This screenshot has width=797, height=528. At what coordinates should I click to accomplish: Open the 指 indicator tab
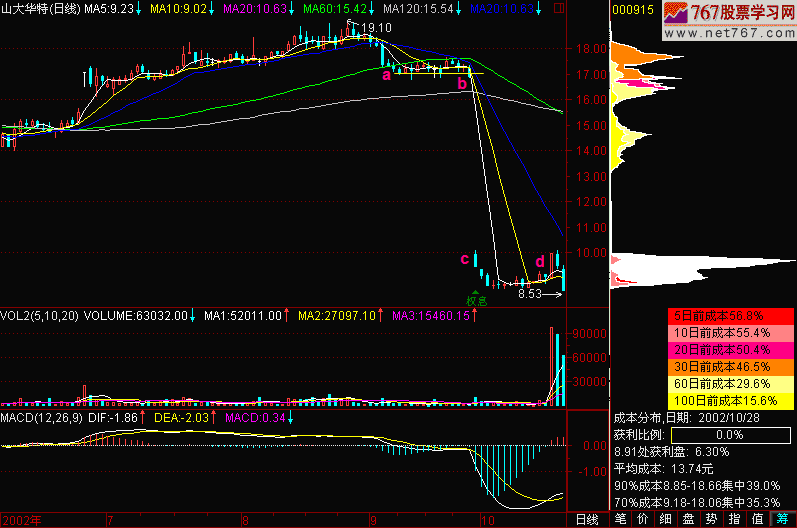coord(734,519)
